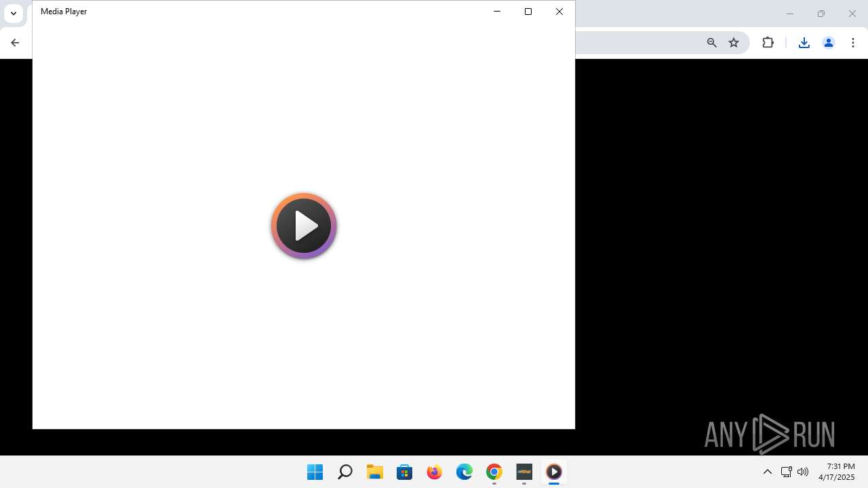Open Chrome downloads icon
The height and width of the screenshot is (488, 868).
coord(804,43)
